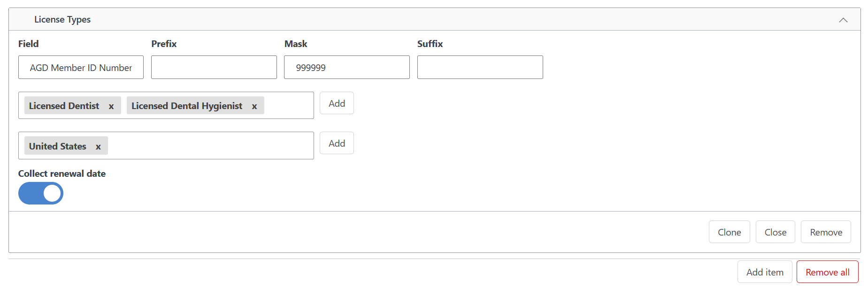Click the License Types header title
This screenshot has height=291, width=868.
click(62, 20)
